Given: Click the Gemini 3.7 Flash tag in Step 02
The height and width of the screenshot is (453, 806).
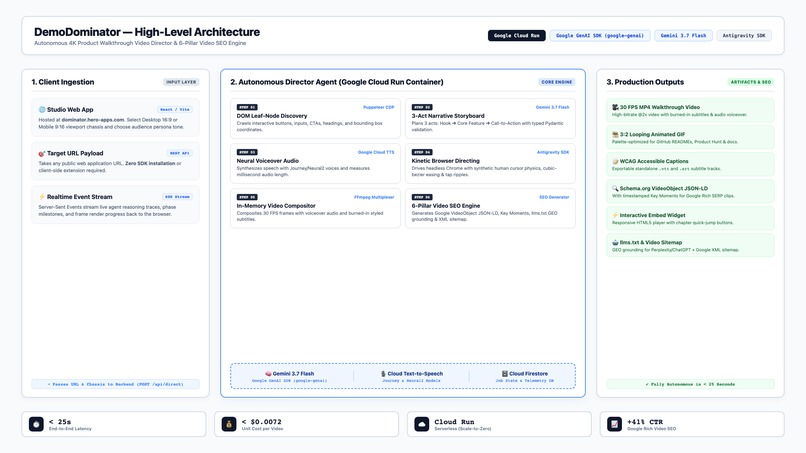Looking at the screenshot, I should (553, 107).
